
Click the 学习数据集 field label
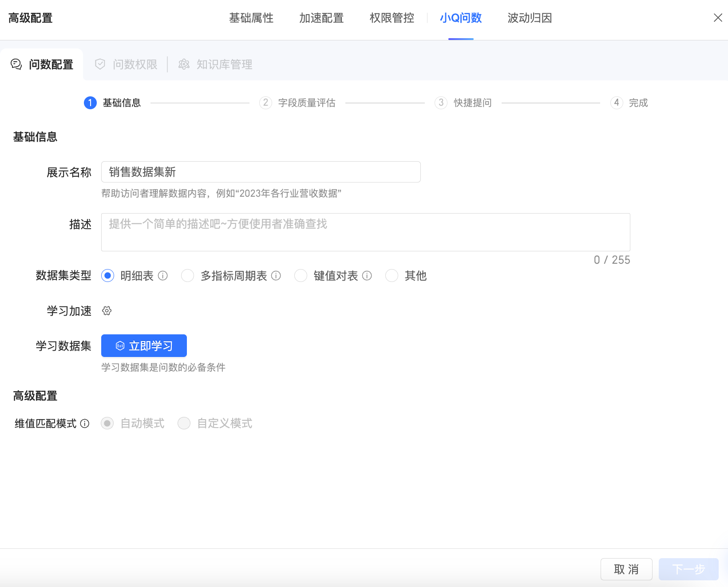coord(63,346)
